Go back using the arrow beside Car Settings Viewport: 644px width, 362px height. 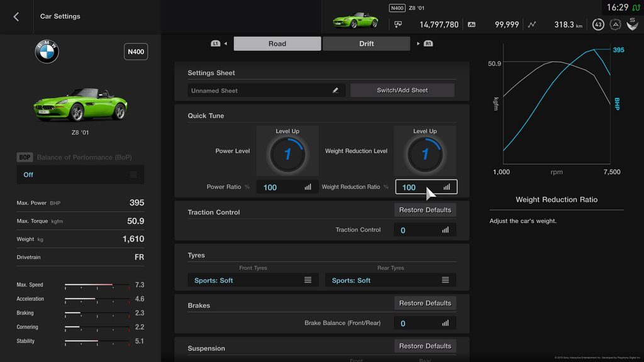point(16,17)
